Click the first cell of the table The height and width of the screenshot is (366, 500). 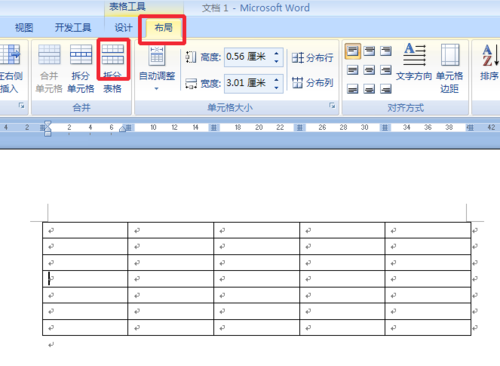click(x=85, y=230)
